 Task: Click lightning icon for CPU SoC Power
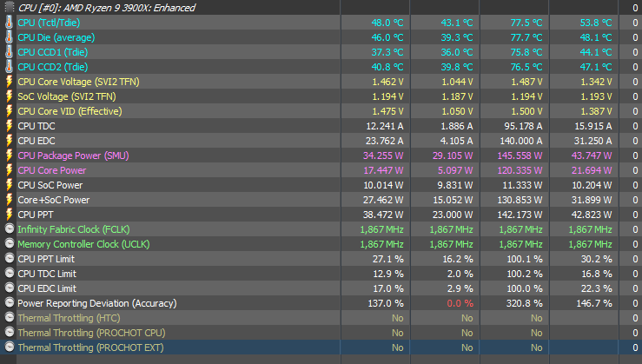9,185
